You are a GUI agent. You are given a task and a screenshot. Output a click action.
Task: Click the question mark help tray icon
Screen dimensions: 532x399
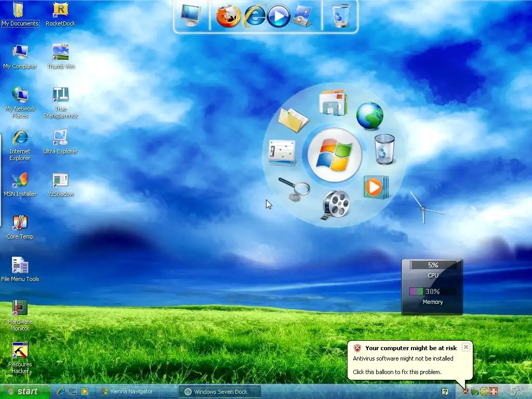pos(445,392)
